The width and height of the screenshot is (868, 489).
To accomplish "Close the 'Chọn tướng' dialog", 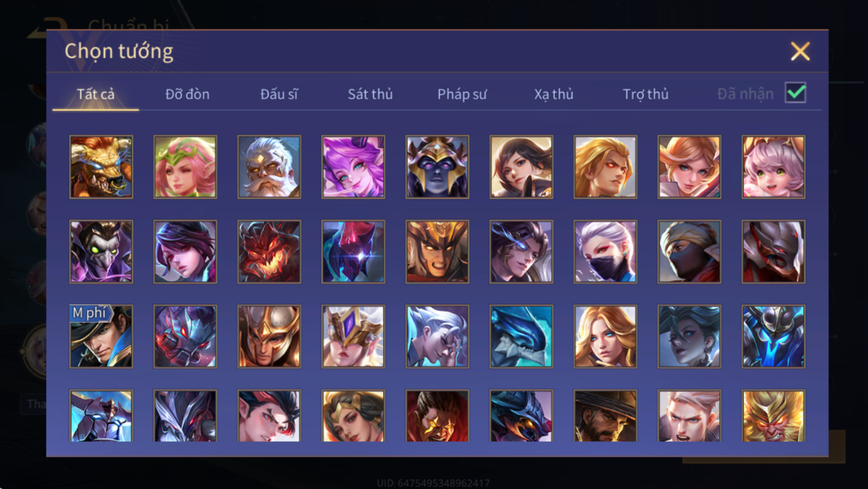I will [x=800, y=51].
